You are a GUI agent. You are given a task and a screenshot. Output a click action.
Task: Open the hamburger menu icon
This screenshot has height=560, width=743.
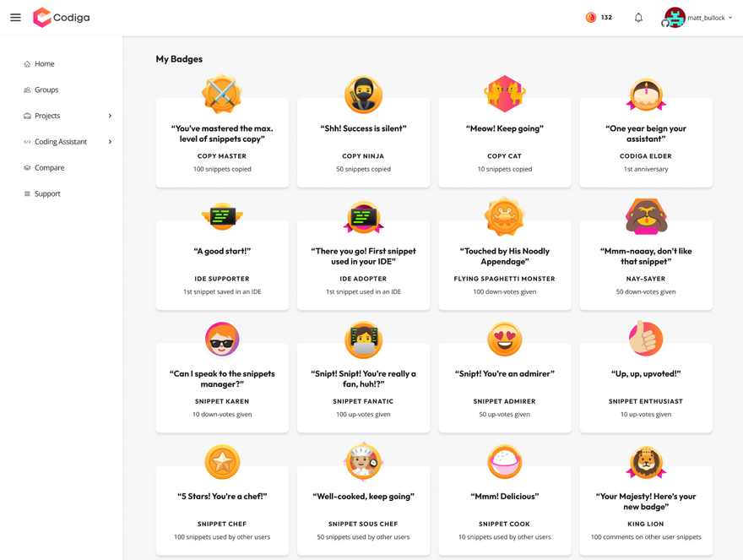[x=15, y=17]
